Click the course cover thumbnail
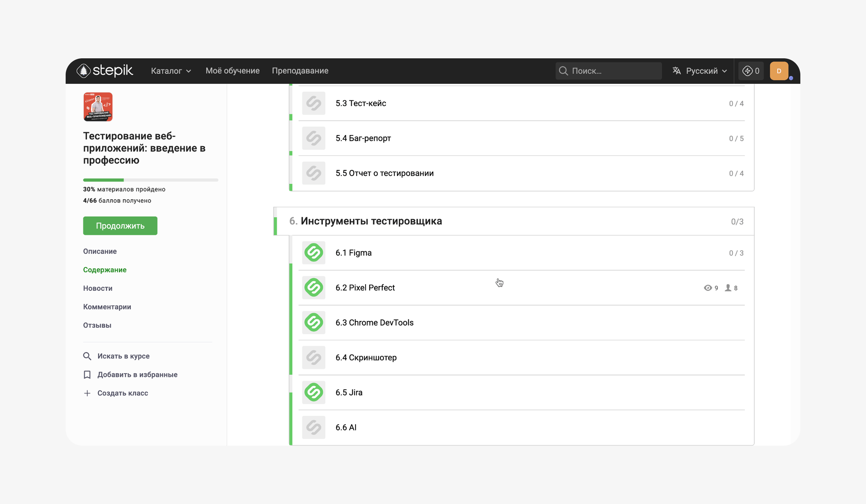Image resolution: width=866 pixels, height=504 pixels. pos(98,107)
